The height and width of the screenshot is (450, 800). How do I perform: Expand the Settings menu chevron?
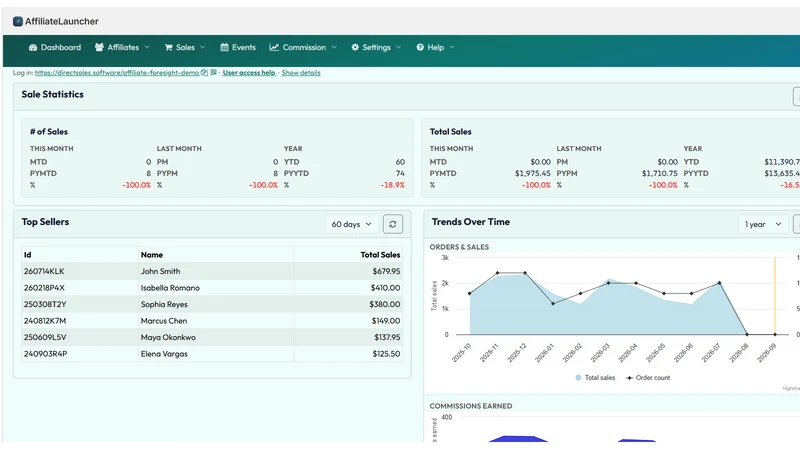398,47
